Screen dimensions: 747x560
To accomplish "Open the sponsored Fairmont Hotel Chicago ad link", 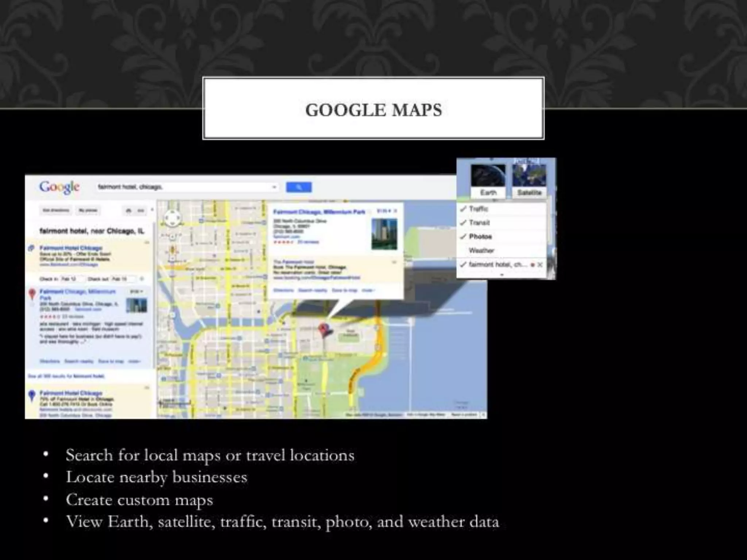I will (x=70, y=248).
